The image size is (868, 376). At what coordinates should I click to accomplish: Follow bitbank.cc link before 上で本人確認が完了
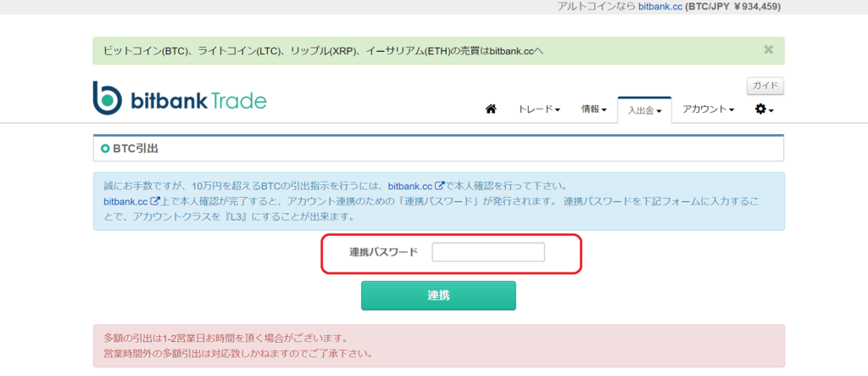(x=131, y=201)
